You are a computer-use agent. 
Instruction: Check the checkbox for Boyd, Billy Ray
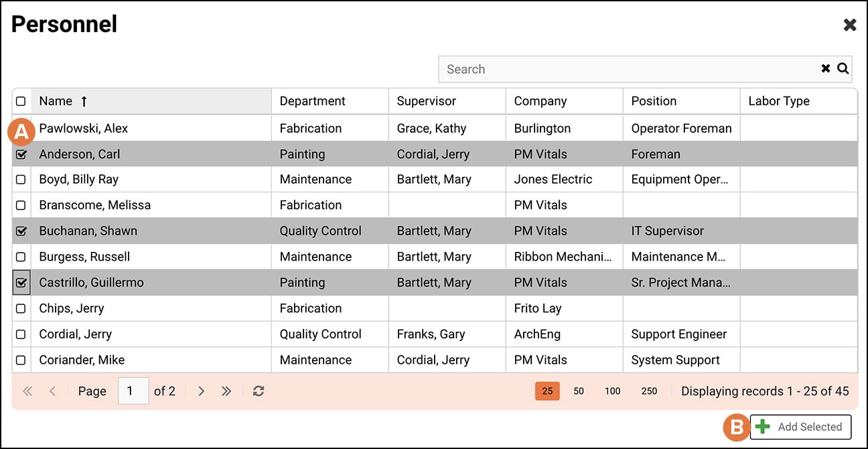coord(21,179)
